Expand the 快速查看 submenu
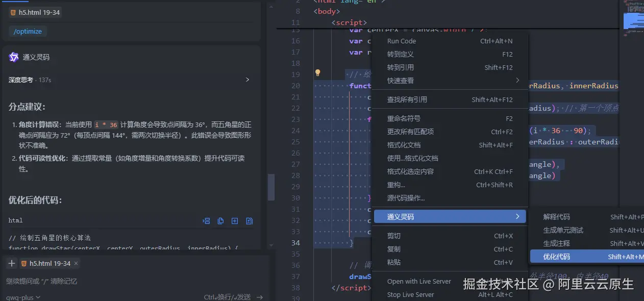 point(450,81)
